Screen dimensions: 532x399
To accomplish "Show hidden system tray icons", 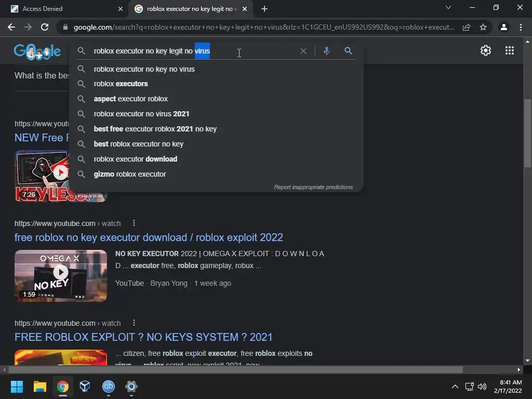I will coord(455,387).
